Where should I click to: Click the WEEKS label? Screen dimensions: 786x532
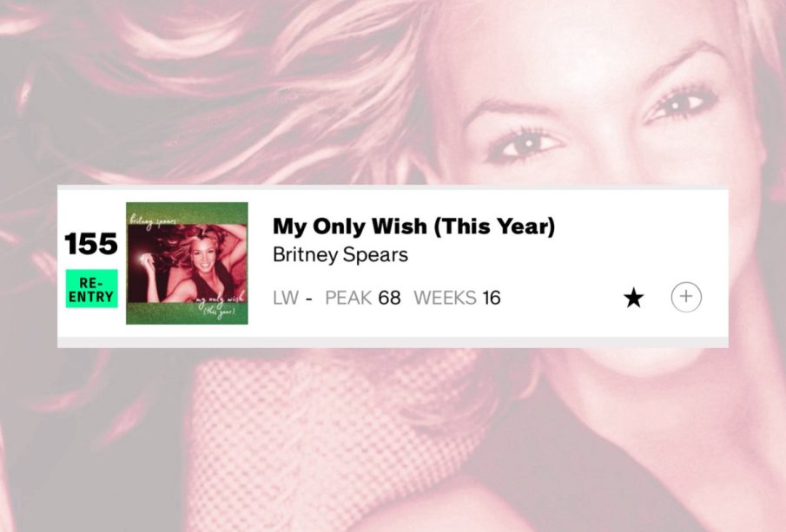tap(445, 298)
